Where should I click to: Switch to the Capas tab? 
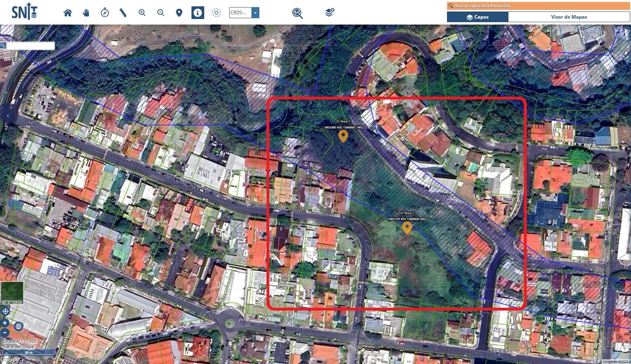click(x=478, y=17)
